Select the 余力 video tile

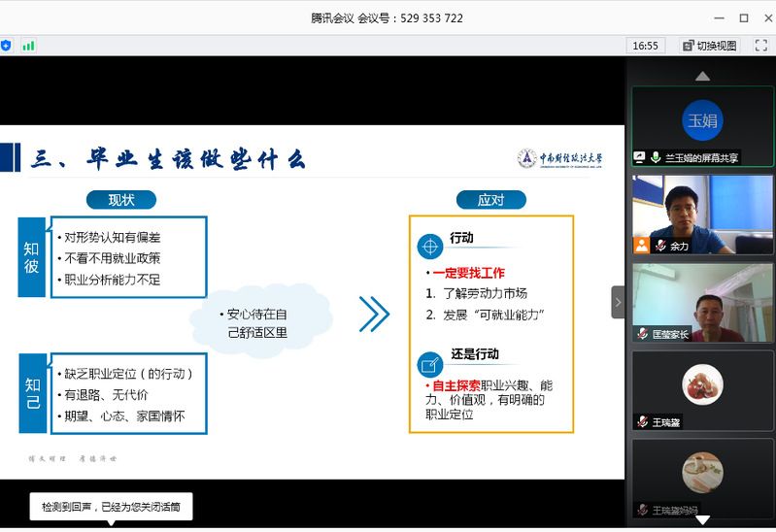click(702, 214)
